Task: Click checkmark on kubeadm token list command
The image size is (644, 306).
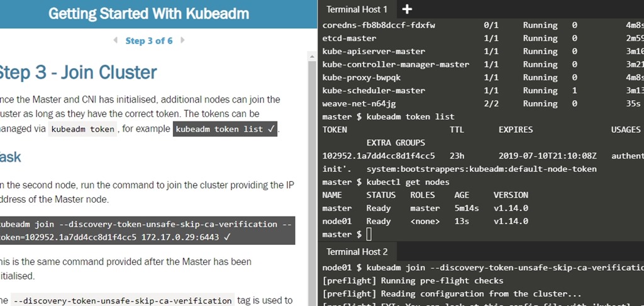Action: (270, 129)
